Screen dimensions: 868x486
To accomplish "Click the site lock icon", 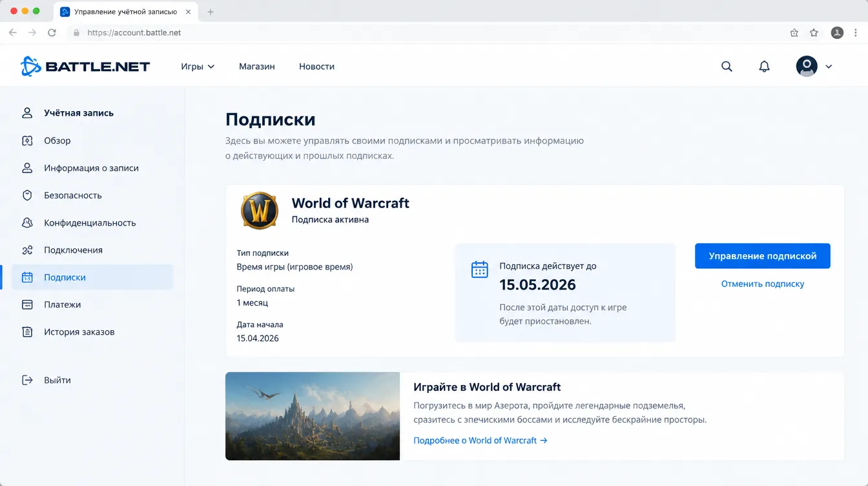I will (76, 32).
